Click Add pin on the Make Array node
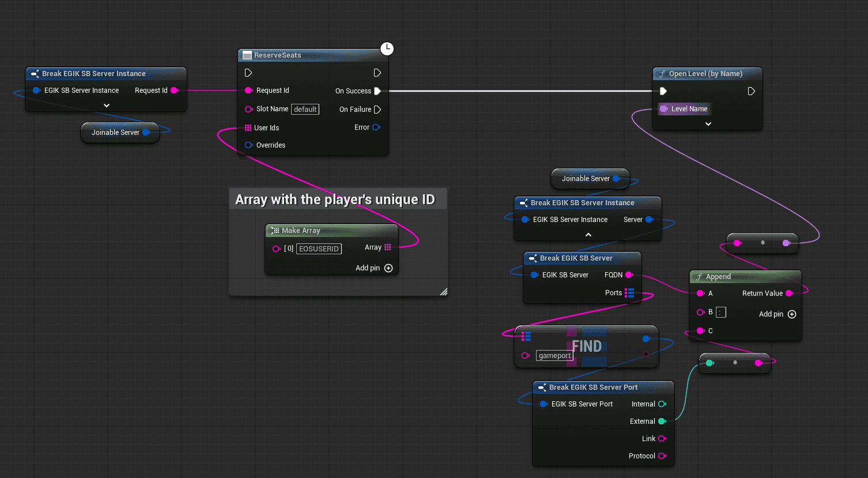This screenshot has height=478, width=868. 388,268
